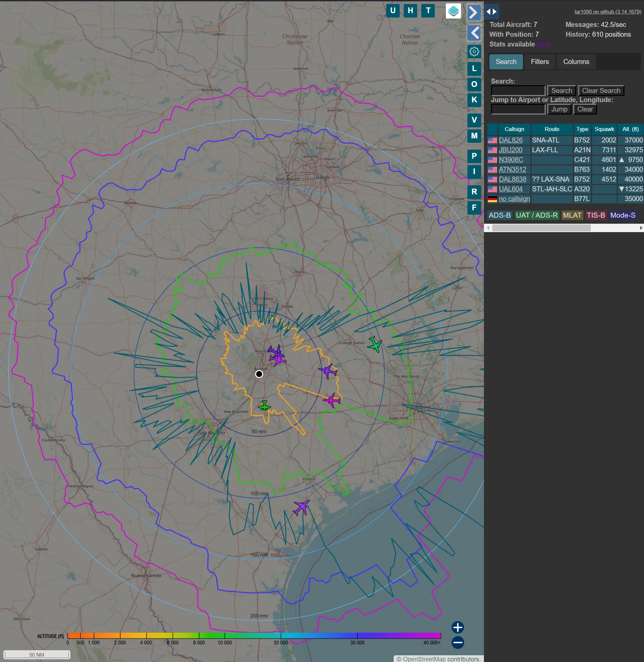The height and width of the screenshot is (662, 644).
Task: Toggle the M multi-select button
Action: (474, 135)
